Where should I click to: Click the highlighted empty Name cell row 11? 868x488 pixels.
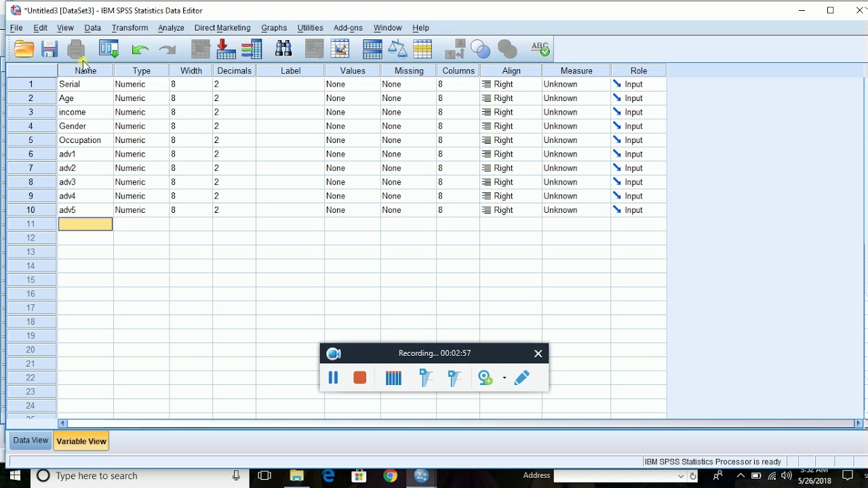(85, 224)
